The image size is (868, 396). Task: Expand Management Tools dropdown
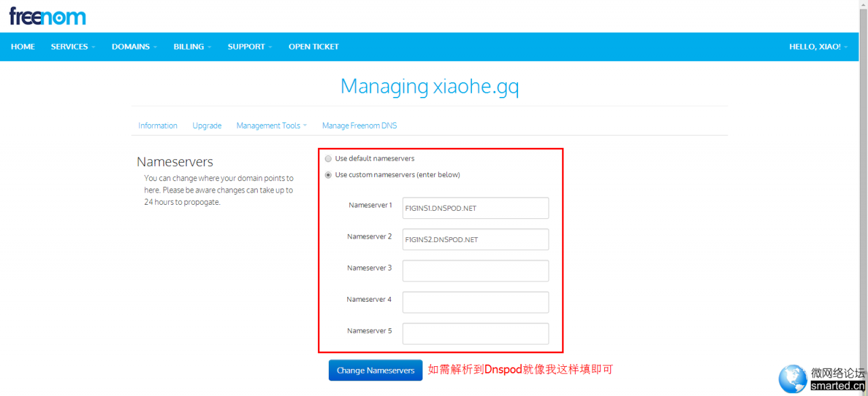[271, 125]
